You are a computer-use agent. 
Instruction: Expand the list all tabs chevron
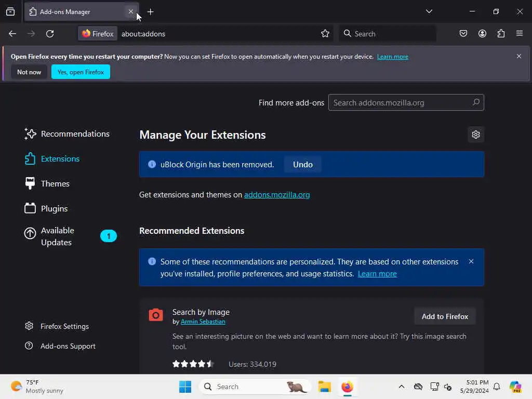(x=429, y=11)
